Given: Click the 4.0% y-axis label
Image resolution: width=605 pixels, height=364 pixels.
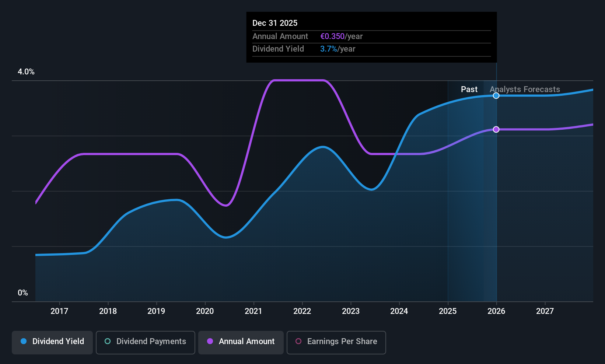Looking at the screenshot, I should tap(26, 72).
